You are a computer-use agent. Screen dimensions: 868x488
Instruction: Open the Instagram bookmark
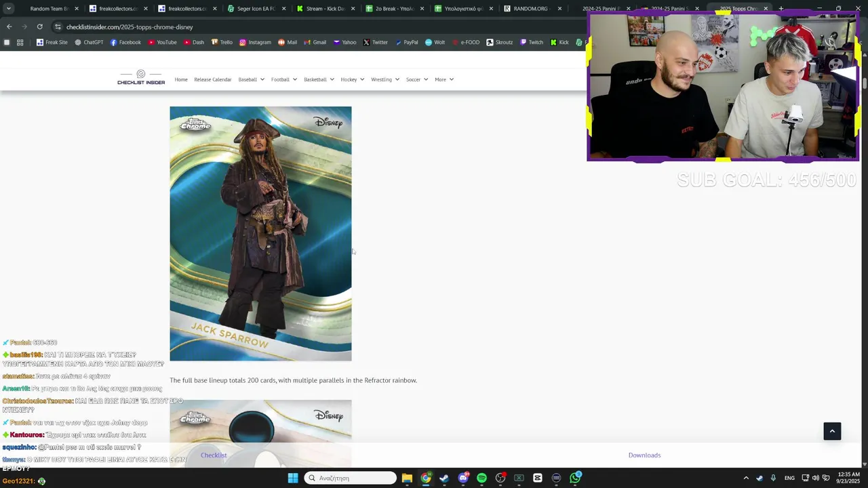(x=255, y=42)
